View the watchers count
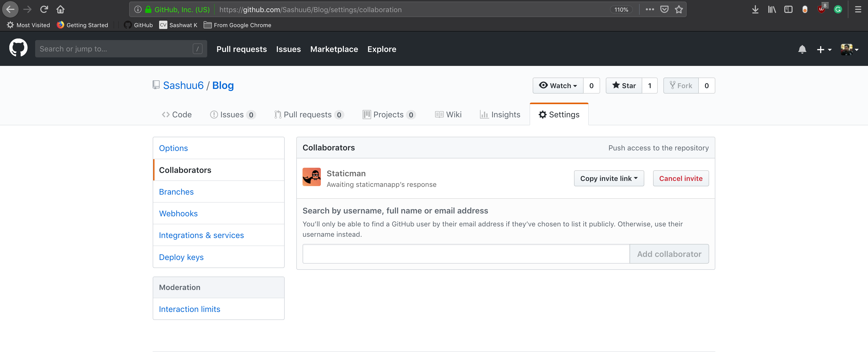868x352 pixels. (591, 86)
